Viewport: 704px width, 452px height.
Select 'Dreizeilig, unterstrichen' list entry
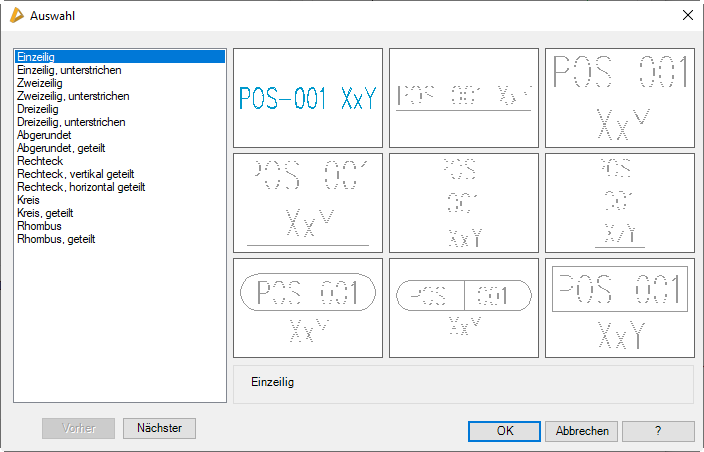pos(71,122)
